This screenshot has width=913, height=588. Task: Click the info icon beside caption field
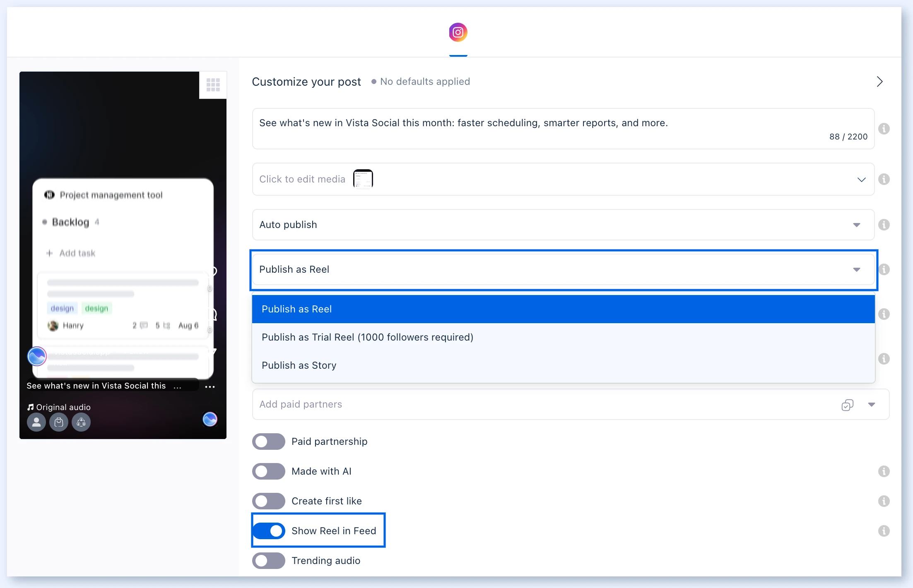pos(884,129)
